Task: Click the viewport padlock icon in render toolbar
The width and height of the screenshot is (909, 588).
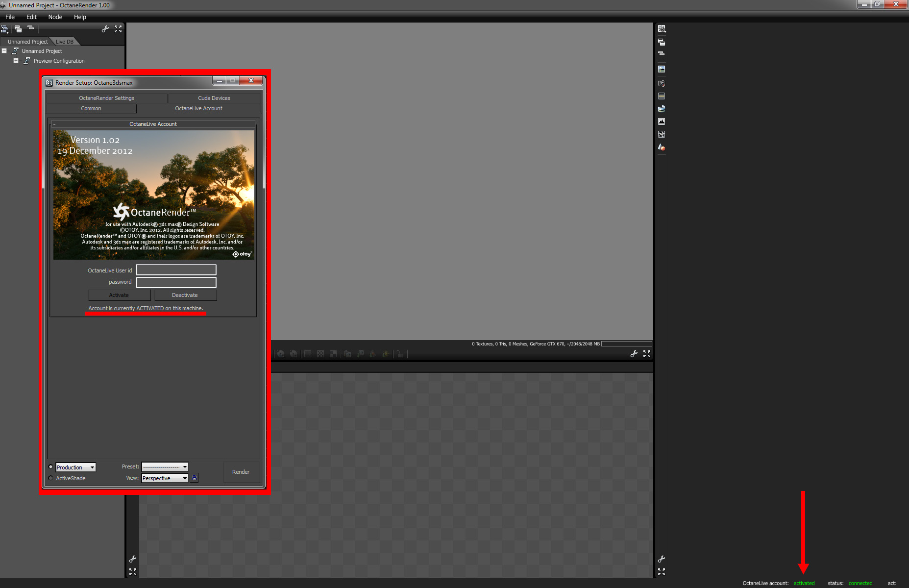Action: tap(400, 354)
